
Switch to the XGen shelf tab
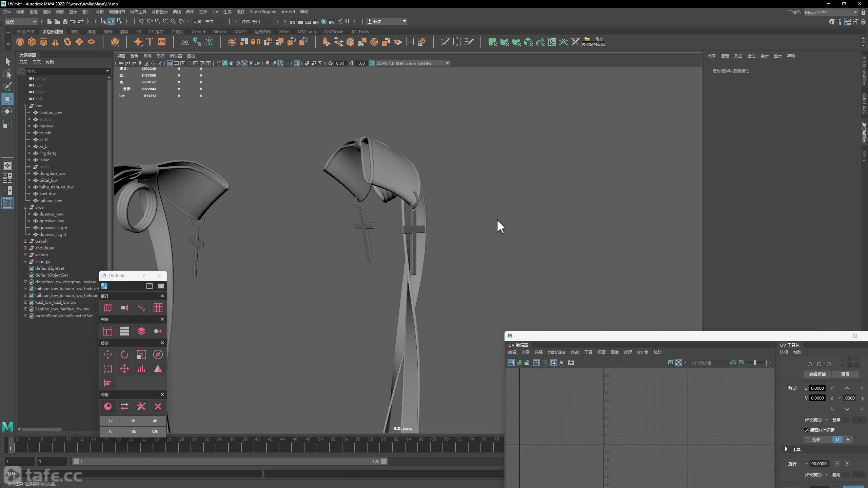284,32
